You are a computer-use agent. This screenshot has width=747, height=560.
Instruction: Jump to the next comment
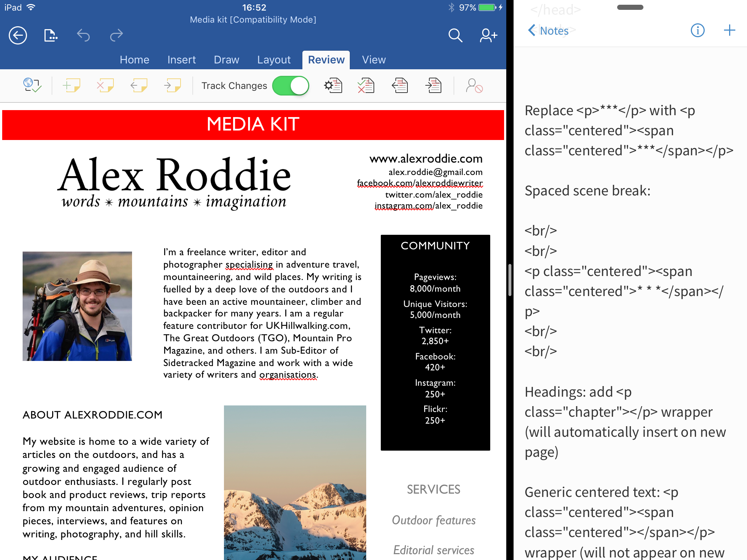click(173, 86)
